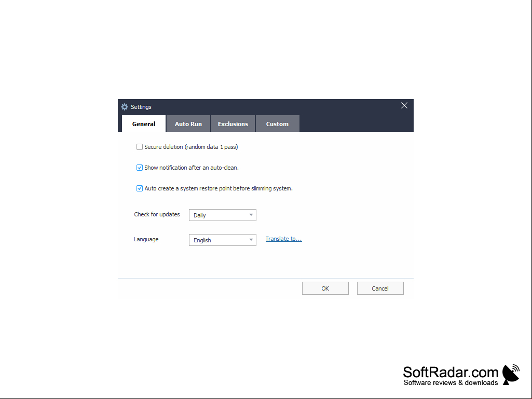Open the Language English dropdown
The width and height of the screenshot is (532, 399).
pos(223,240)
